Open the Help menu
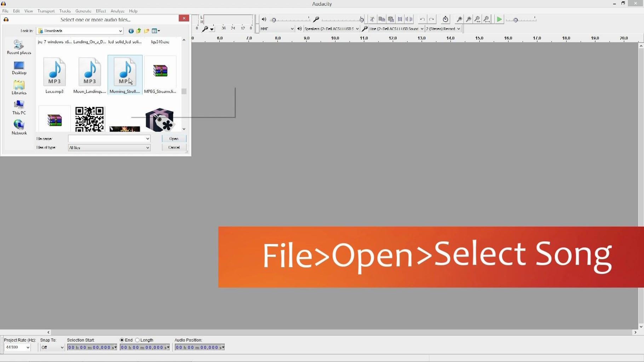 point(133,11)
